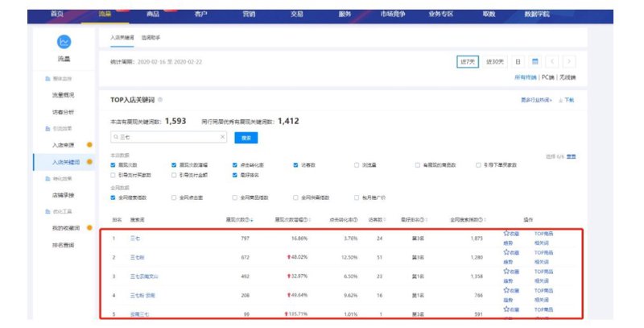
Task: Click the orange dot beside 入店来源
Action: click(89, 145)
